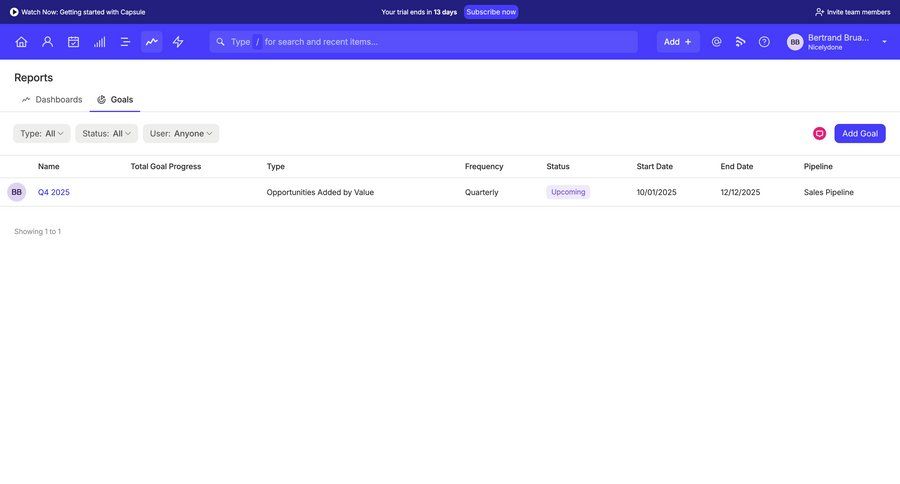This screenshot has height=484, width=900.
Task: Open the Sales Pipeline bars icon
Action: coord(99,42)
